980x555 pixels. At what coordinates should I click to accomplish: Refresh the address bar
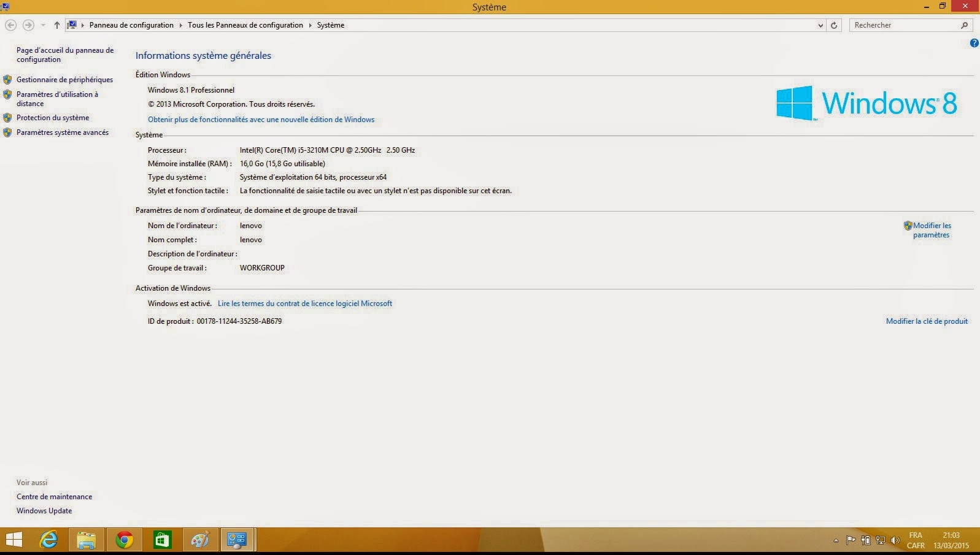[834, 25]
